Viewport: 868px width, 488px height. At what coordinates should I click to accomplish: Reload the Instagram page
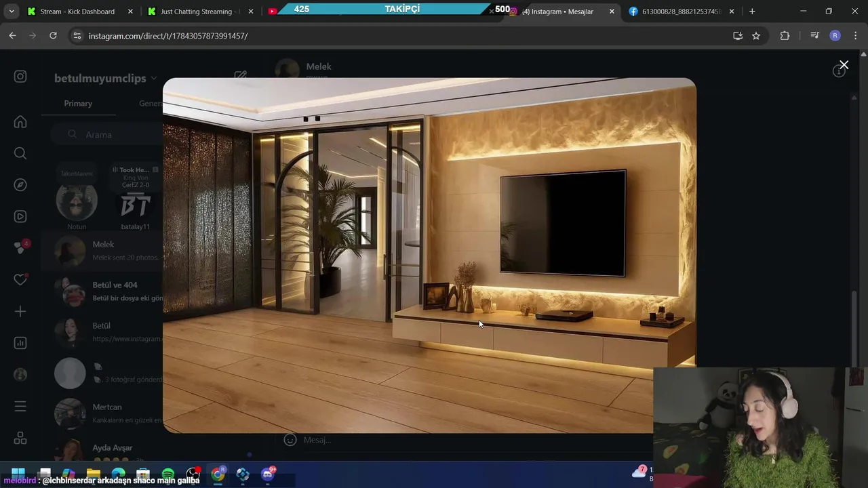click(53, 35)
